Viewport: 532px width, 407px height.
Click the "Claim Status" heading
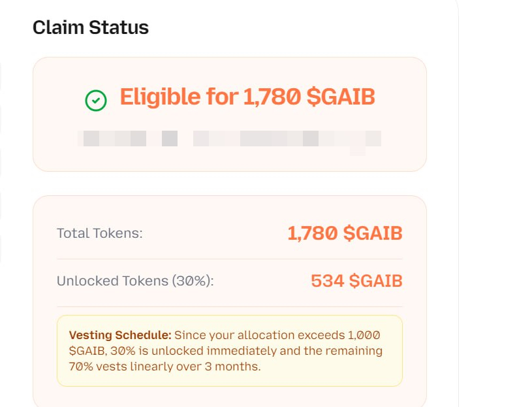coord(91,27)
